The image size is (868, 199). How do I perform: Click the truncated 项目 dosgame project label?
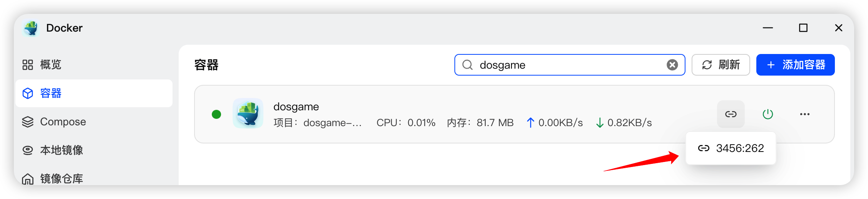click(317, 123)
